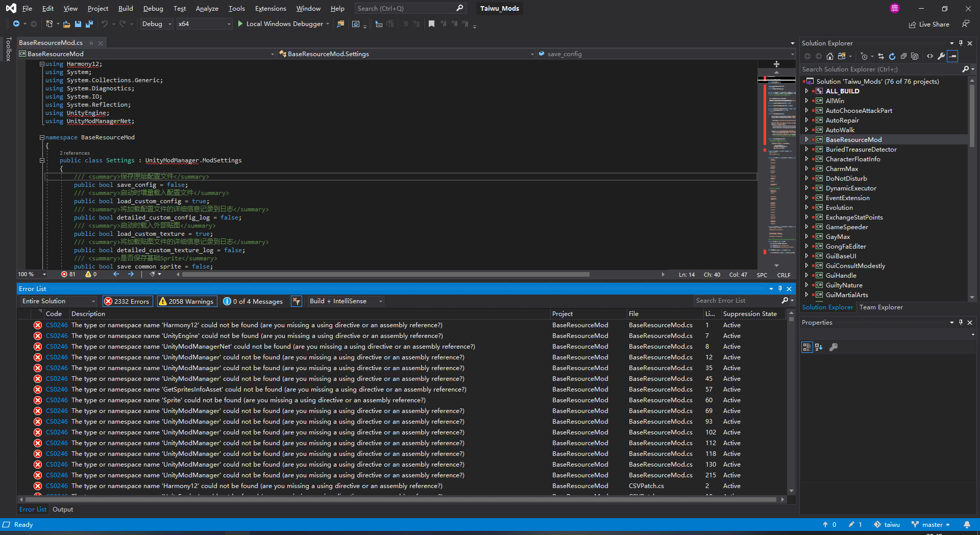The width and height of the screenshot is (980, 535).
Task: Open Solution Explorer Home view
Action: [830, 56]
